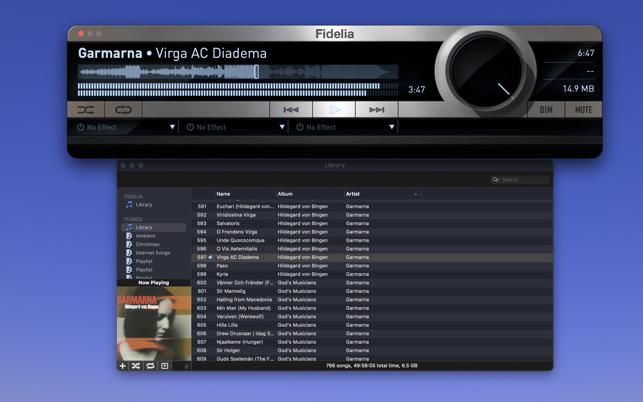Image resolution: width=643 pixels, height=402 pixels.
Task: Toggle shuffle in the Fidelia player window
Action: pos(86,110)
